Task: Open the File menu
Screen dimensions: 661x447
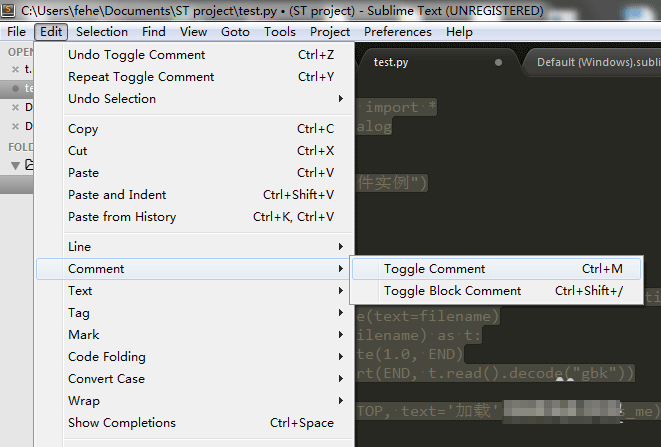Action: (16, 32)
